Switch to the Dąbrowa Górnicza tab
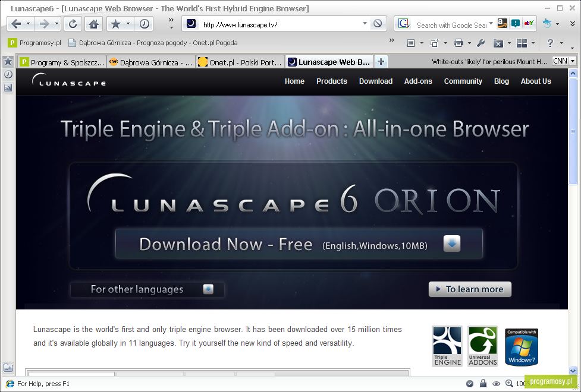Image resolution: width=581 pixels, height=392 pixels. point(151,62)
